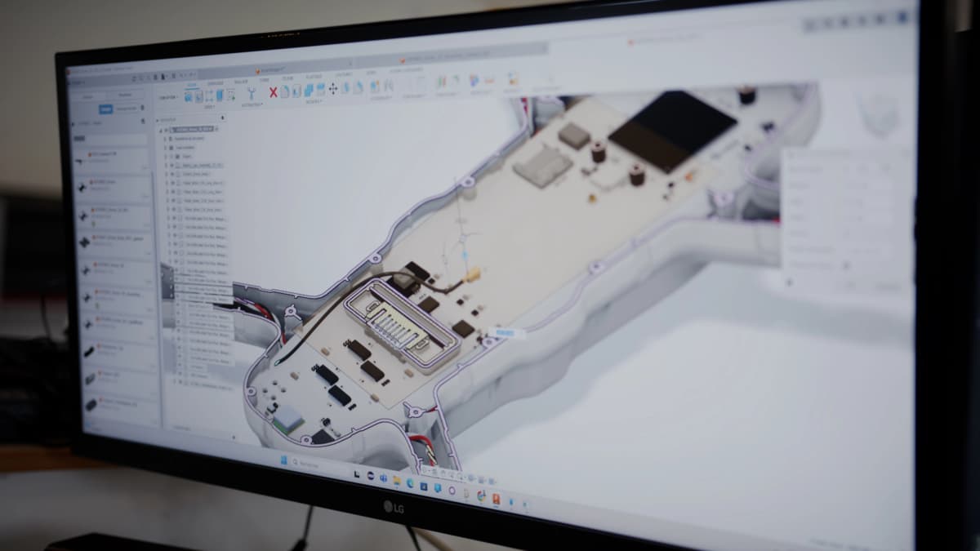Open File Explorer from the Windows taskbar
980x551 pixels.
[397, 480]
